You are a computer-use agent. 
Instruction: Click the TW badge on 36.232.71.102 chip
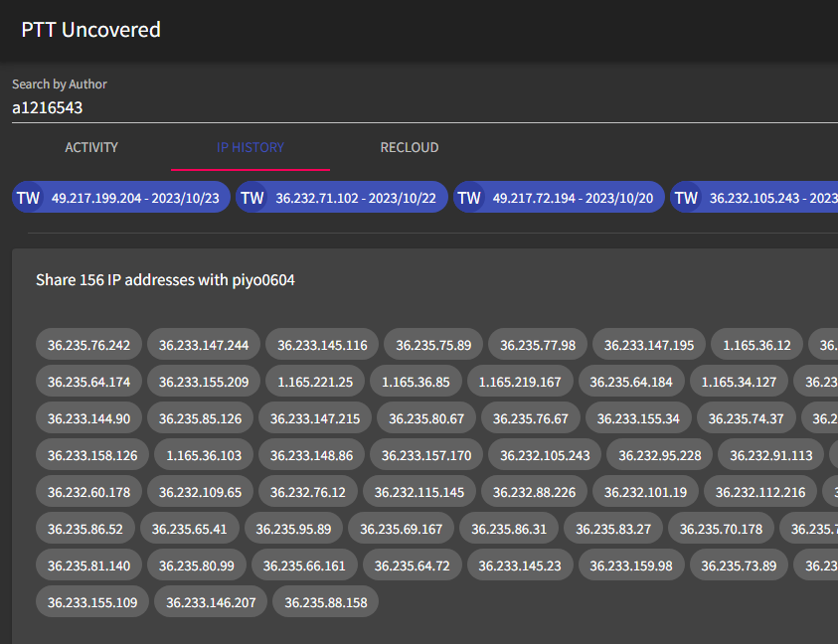252,198
